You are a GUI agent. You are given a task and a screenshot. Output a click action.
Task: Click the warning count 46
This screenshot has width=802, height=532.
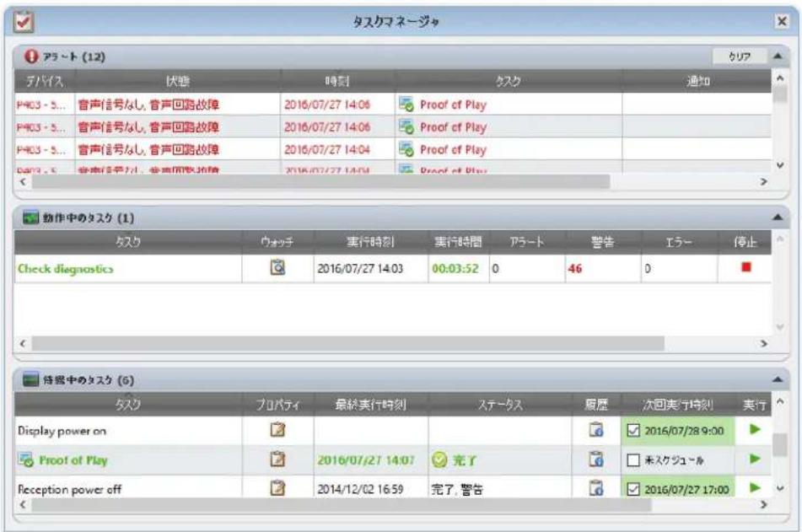pyautogui.click(x=575, y=269)
